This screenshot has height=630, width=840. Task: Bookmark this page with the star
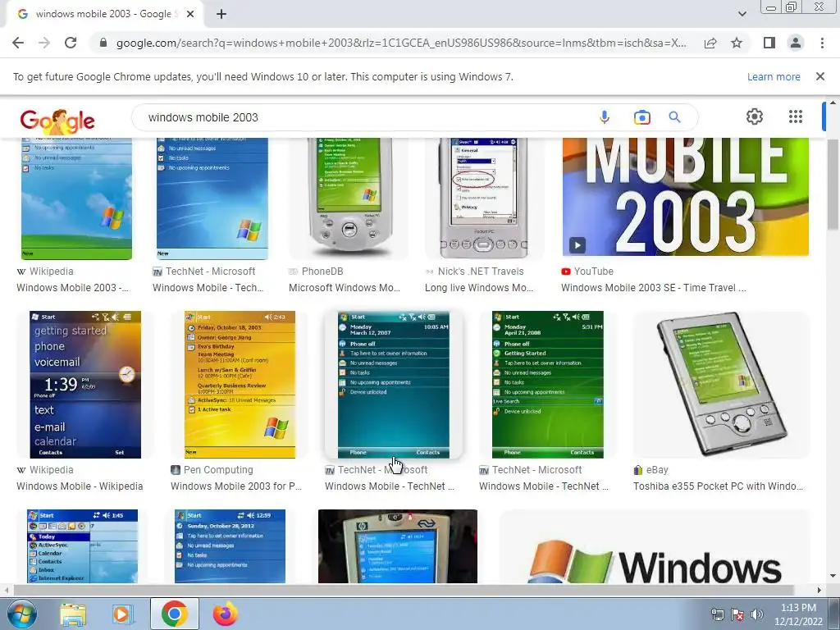pyautogui.click(x=737, y=43)
